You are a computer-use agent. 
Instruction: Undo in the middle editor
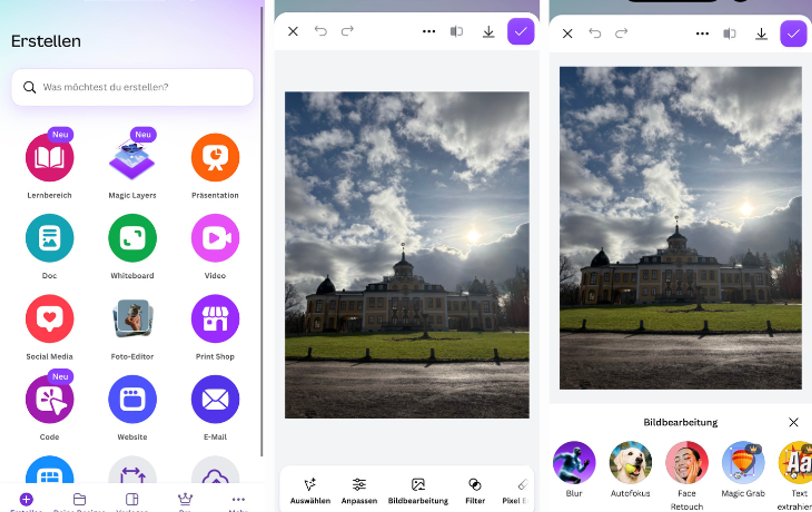click(x=321, y=31)
